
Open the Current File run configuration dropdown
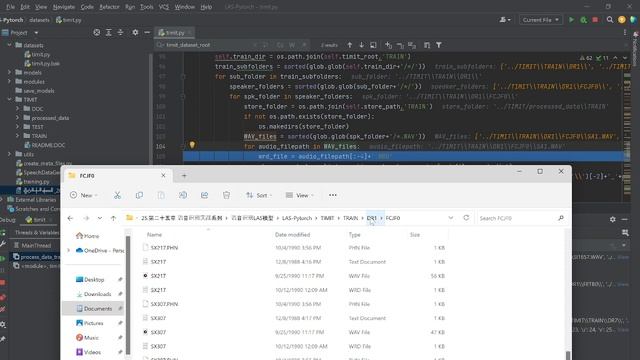point(540,20)
